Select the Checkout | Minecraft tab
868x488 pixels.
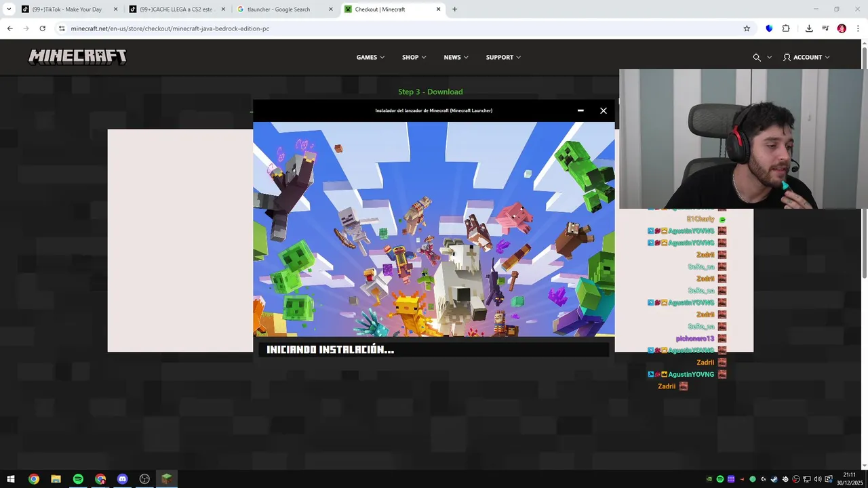click(393, 9)
